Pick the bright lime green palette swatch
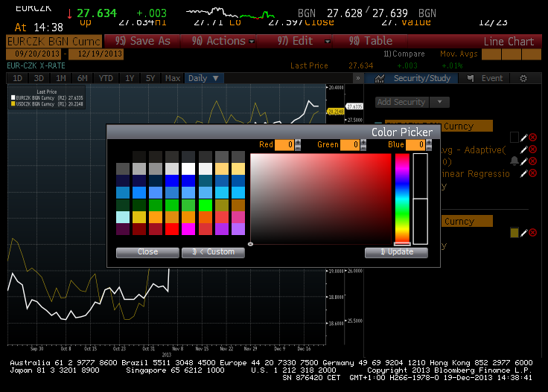This screenshot has width=548, height=392. [205, 205]
